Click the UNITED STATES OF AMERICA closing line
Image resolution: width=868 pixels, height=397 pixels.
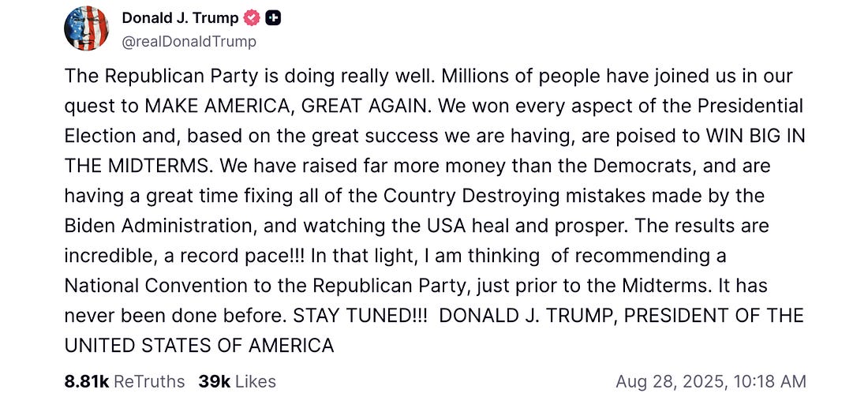coord(199,346)
